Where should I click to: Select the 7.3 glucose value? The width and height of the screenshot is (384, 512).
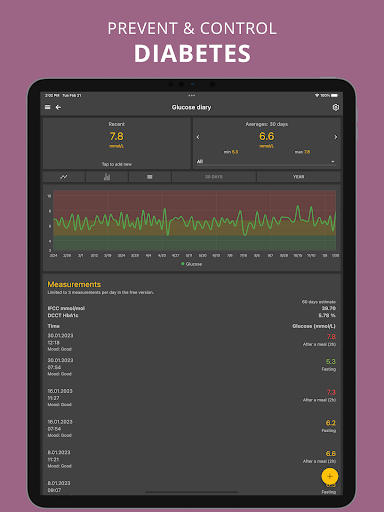(x=331, y=392)
